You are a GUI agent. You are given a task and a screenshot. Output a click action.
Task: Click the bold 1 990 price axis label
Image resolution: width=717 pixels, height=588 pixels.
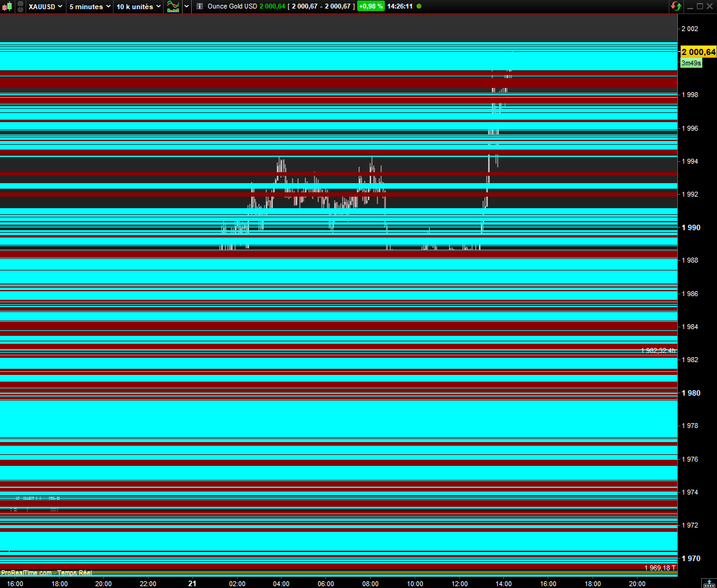pyautogui.click(x=691, y=228)
